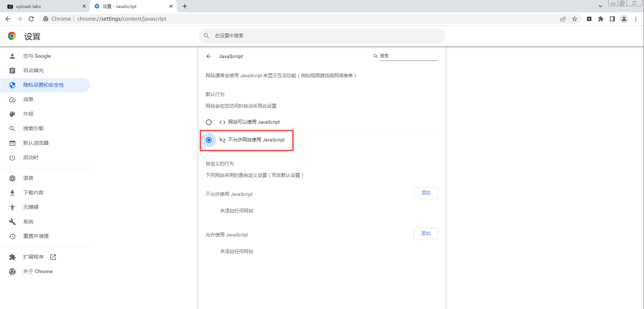This screenshot has height=309, width=644.
Task: Click 添加 button for 不允许使用 JavaScript
Action: 426,193
